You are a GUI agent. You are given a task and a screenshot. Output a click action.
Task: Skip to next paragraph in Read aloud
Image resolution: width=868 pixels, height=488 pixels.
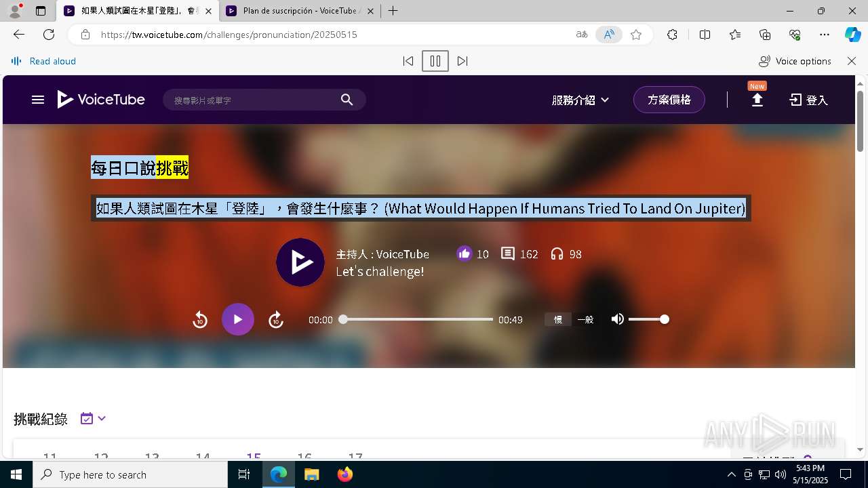pyautogui.click(x=462, y=61)
